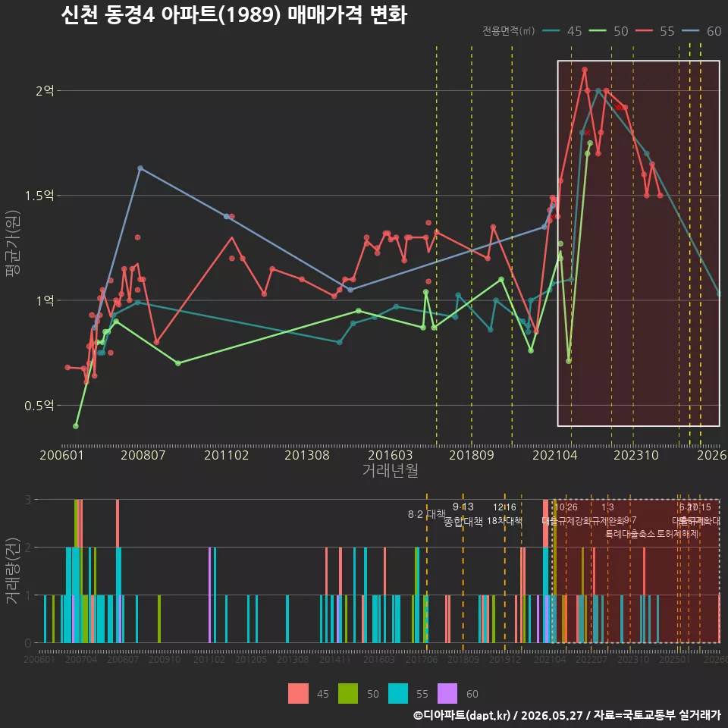This screenshot has height=728, width=728.
Task: Click the '종합대책' annotation text
Action: (x=463, y=522)
